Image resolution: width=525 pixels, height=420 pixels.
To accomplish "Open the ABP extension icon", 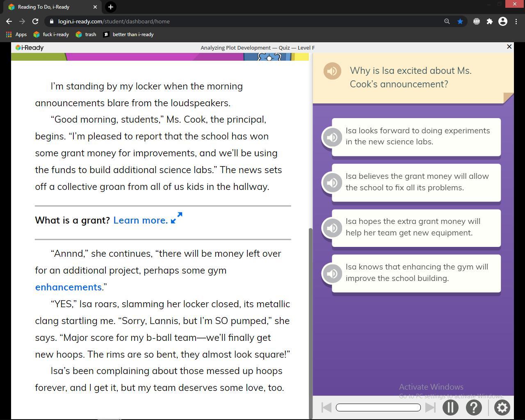I will click(477, 21).
